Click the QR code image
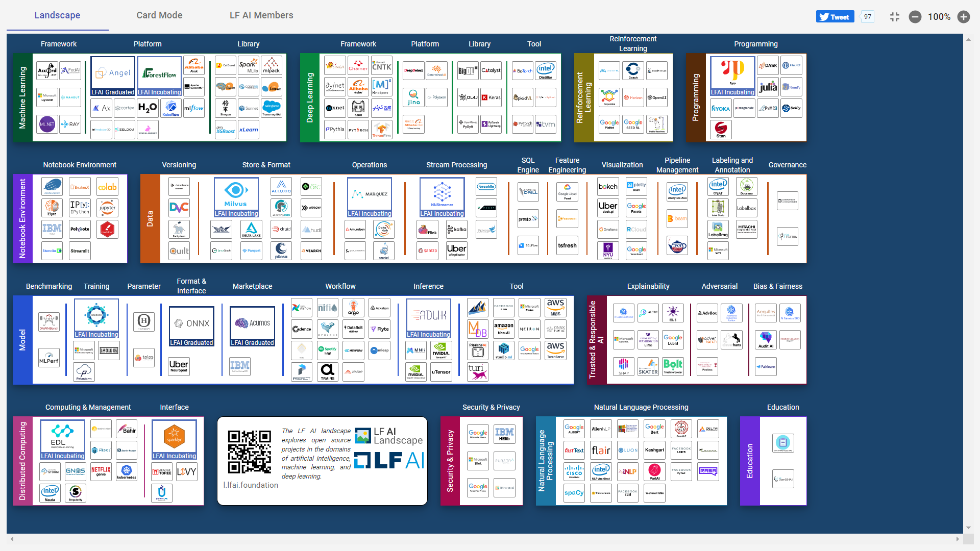 click(x=250, y=452)
